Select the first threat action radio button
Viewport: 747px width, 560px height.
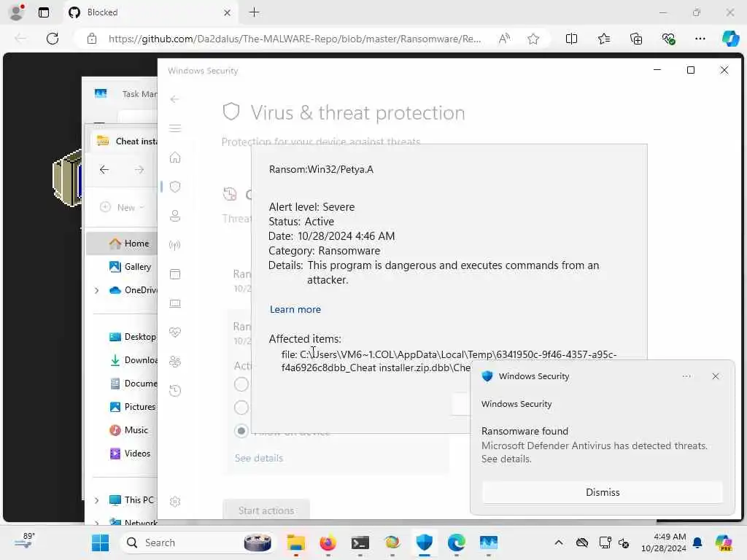(x=241, y=384)
